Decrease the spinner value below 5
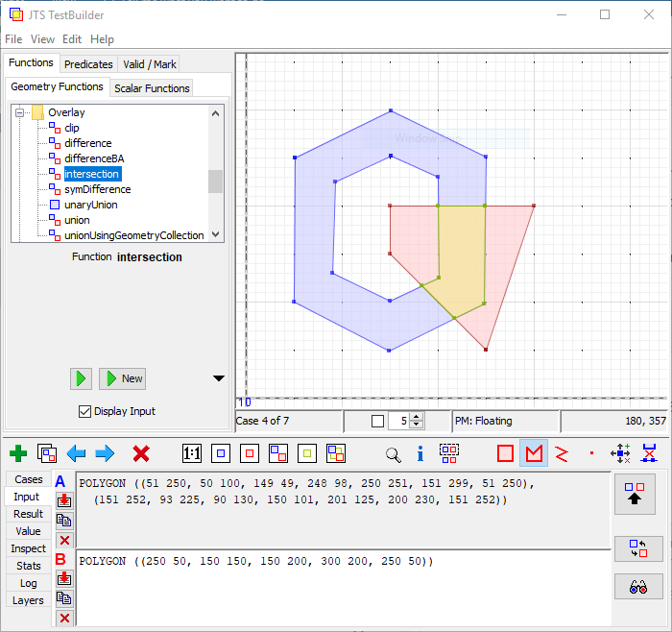The image size is (672, 632). (416, 425)
